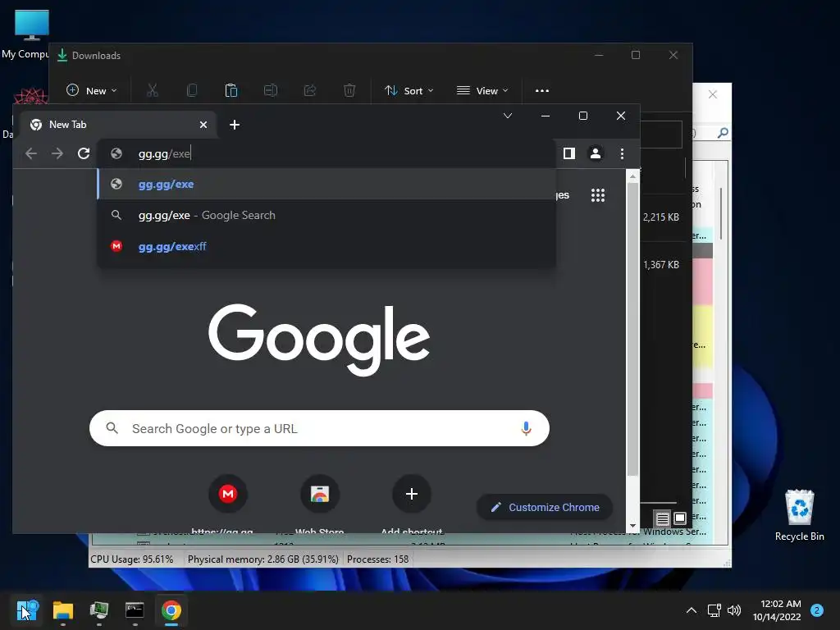Go back in Chrome
Screen dimensions: 840x630
31,153
